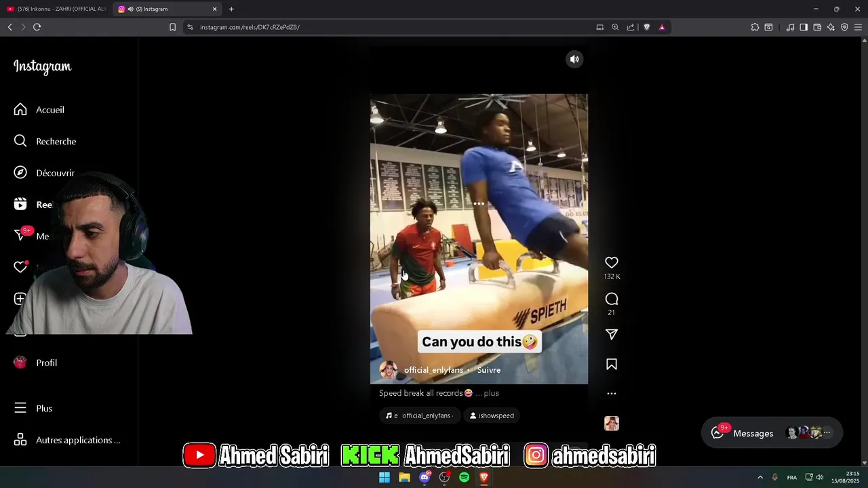Screen dimensions: 868x488
Task: Open Brave Shields lion icon
Action: pyautogui.click(x=646, y=27)
